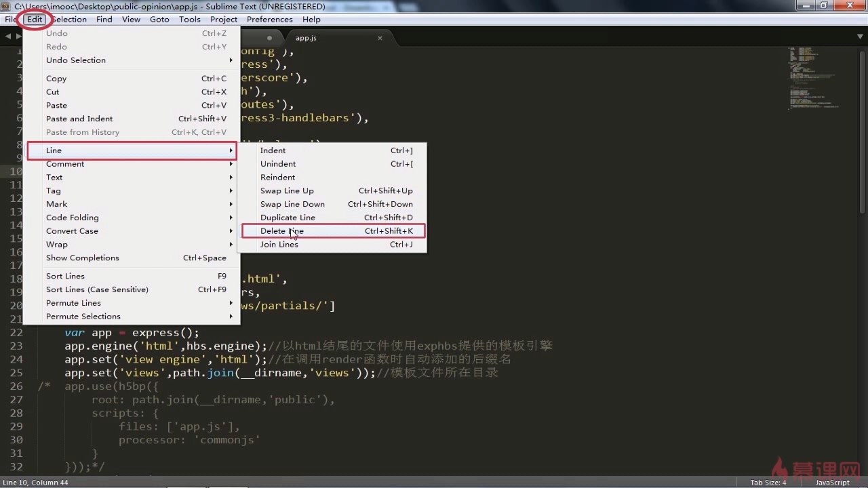This screenshot has height=488, width=868.
Task: Open the Preferences menu
Action: point(270,19)
